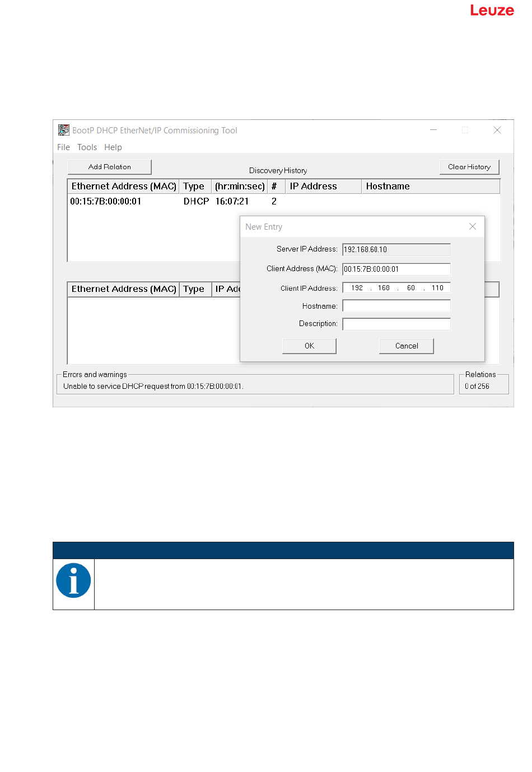Click the Description input field
The image size is (532, 772).
396,324
